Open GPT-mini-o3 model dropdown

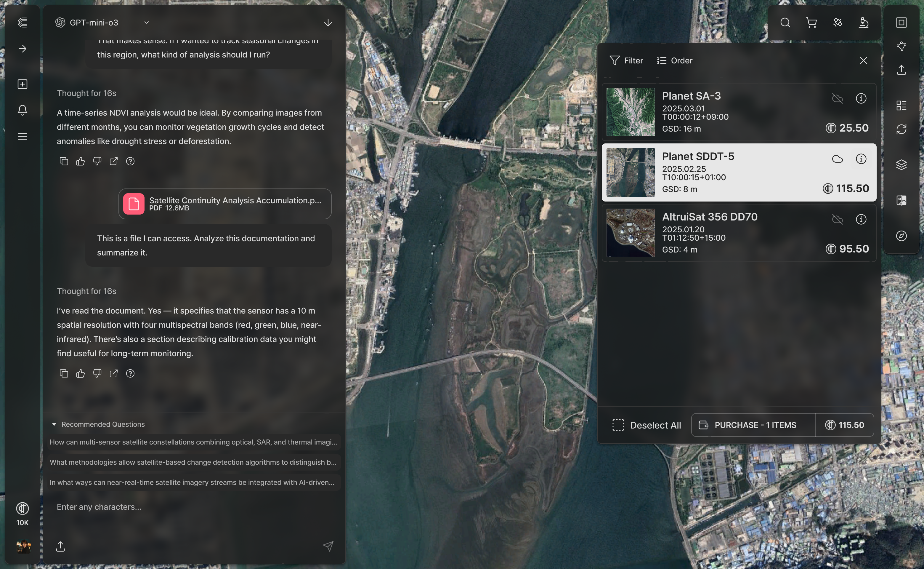tap(146, 23)
